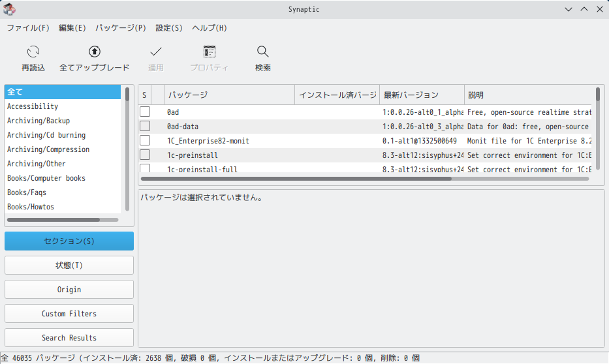Click the Apply (適用) checkmark icon
Screen dimensions: 609x364
tap(156, 52)
